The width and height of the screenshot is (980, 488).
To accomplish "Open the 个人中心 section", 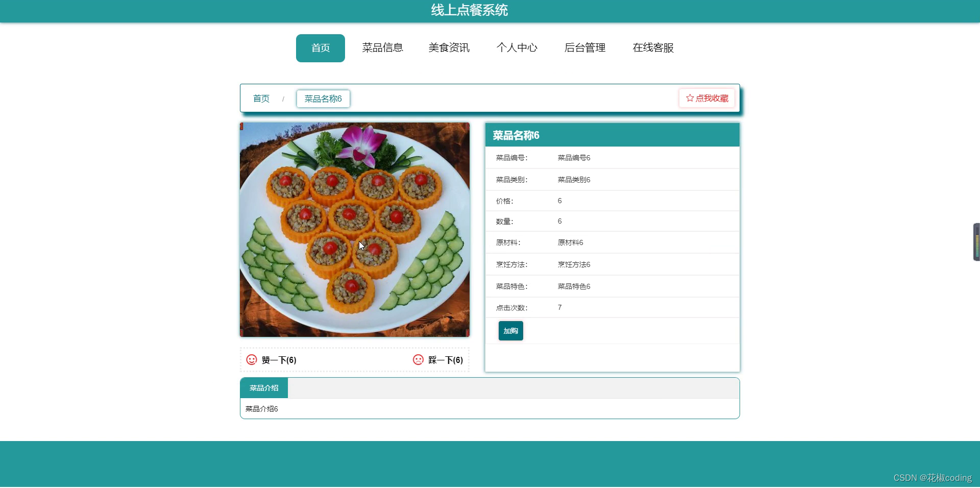I will 517,47.
